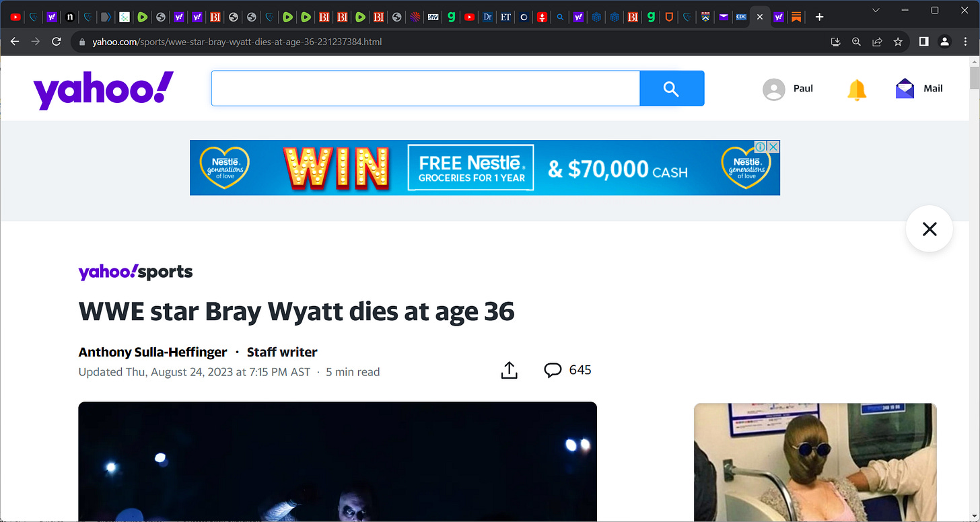980x522 pixels.
Task: Expand the tab search chevron
Action: click(x=876, y=10)
